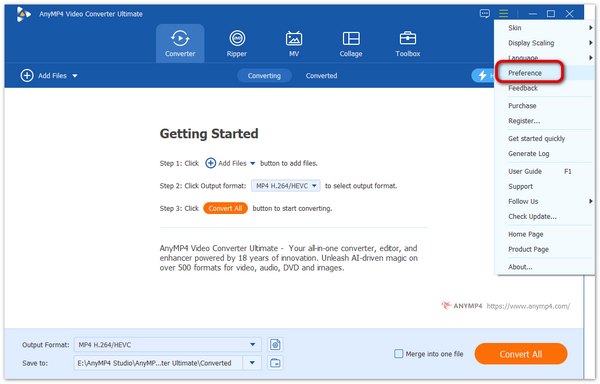Screen dimensions: 600x384
Task: Choose Check Update... in menu
Action: [543, 216]
